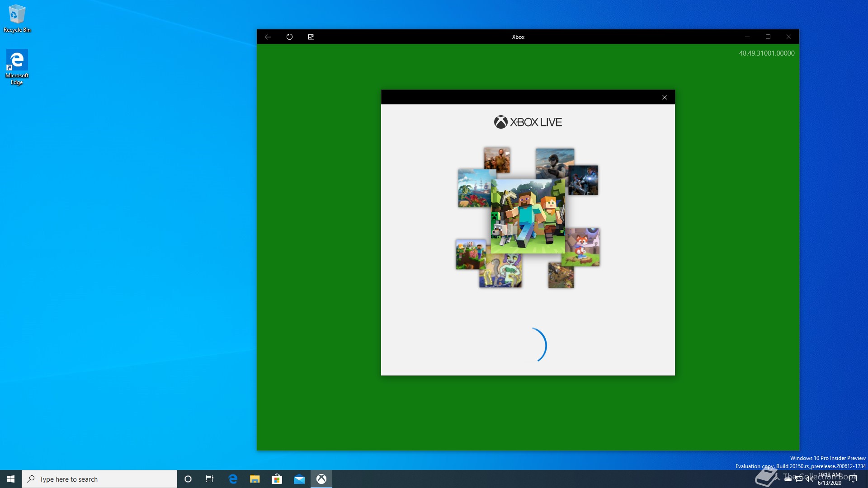Toggle the compact view icon in the Xbox title bar
Viewport: 868px width, 488px height.
[311, 37]
